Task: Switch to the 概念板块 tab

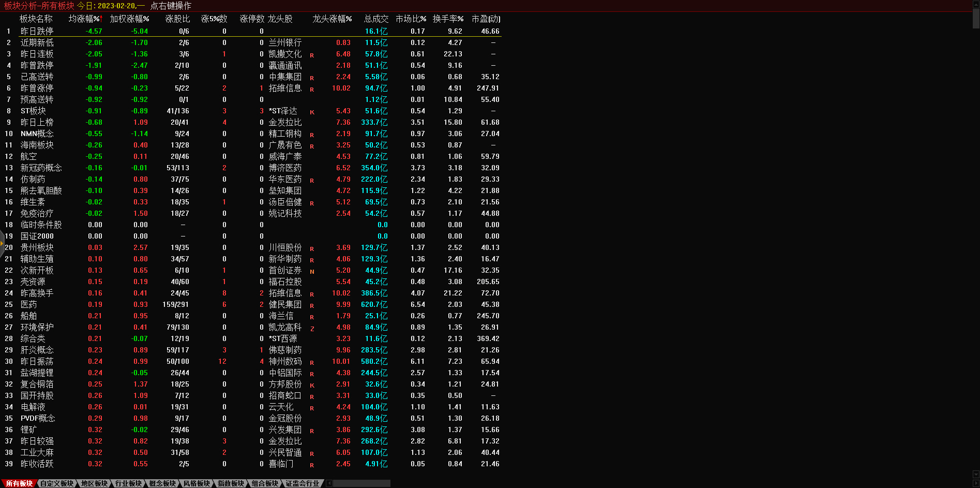Action: click(162, 483)
